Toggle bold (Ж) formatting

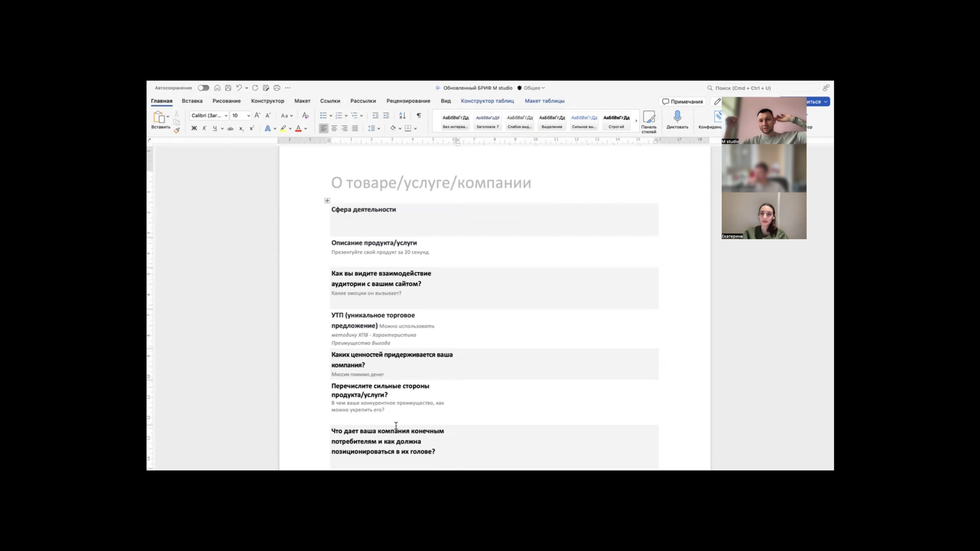click(x=194, y=128)
